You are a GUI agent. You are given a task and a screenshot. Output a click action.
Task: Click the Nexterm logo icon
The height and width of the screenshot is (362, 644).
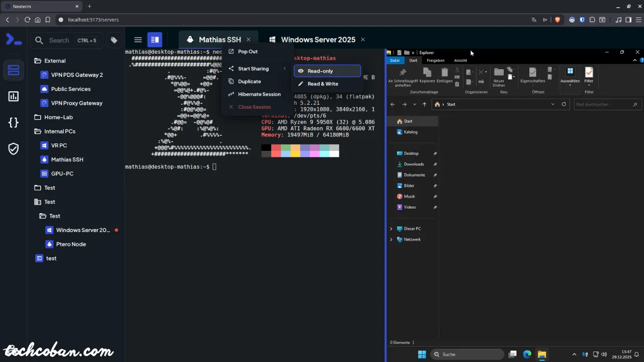point(14,40)
